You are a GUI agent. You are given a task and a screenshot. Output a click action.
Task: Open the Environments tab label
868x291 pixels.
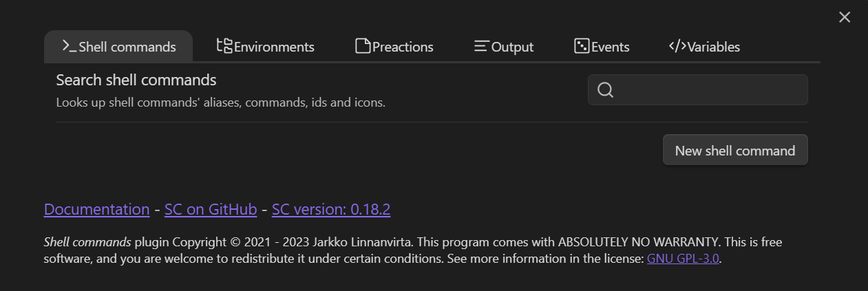[x=274, y=47]
